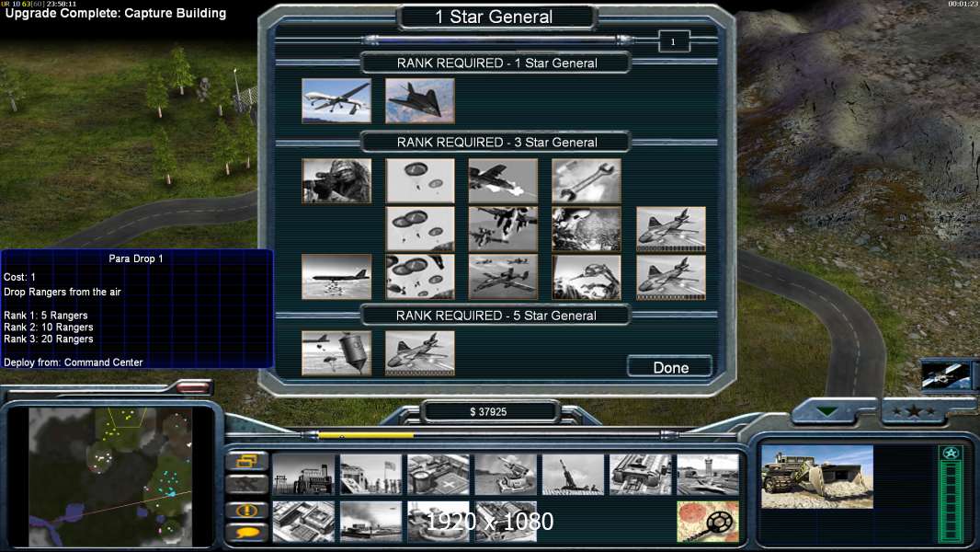Pick the Para Drop icon with many parachutes

click(420, 277)
